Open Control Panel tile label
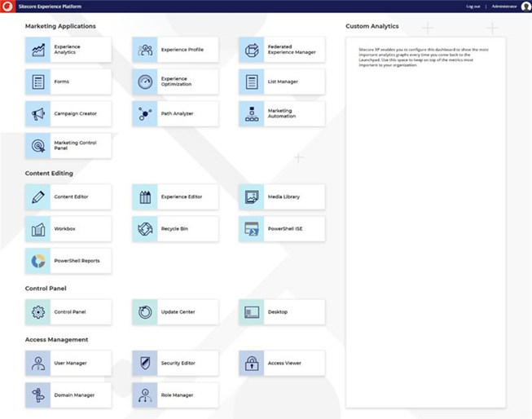532x419 pixels. click(70, 312)
